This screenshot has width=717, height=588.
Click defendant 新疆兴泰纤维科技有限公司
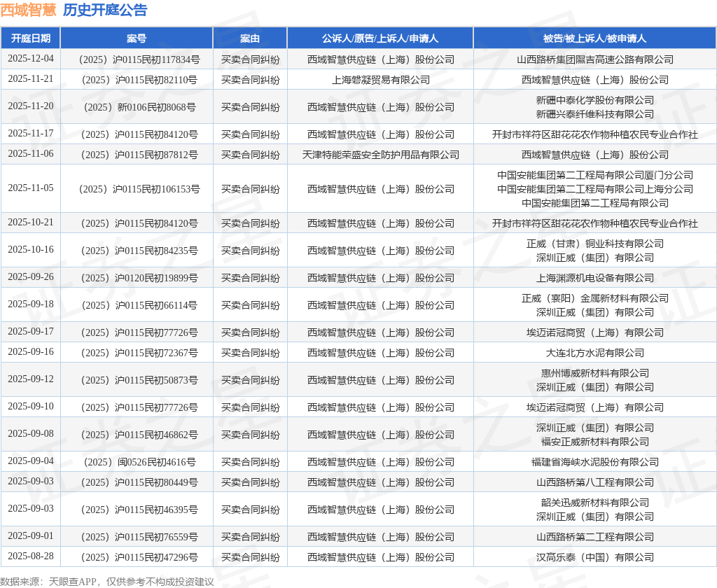pyautogui.click(x=595, y=114)
